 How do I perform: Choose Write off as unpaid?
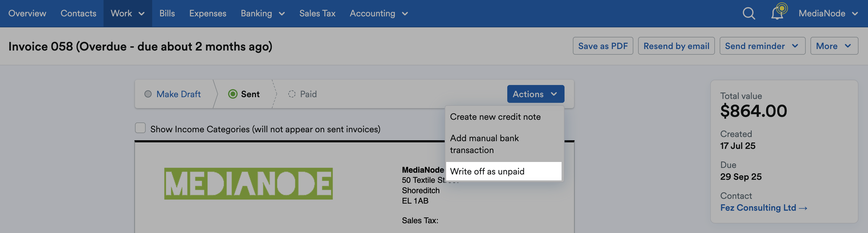[504, 171]
